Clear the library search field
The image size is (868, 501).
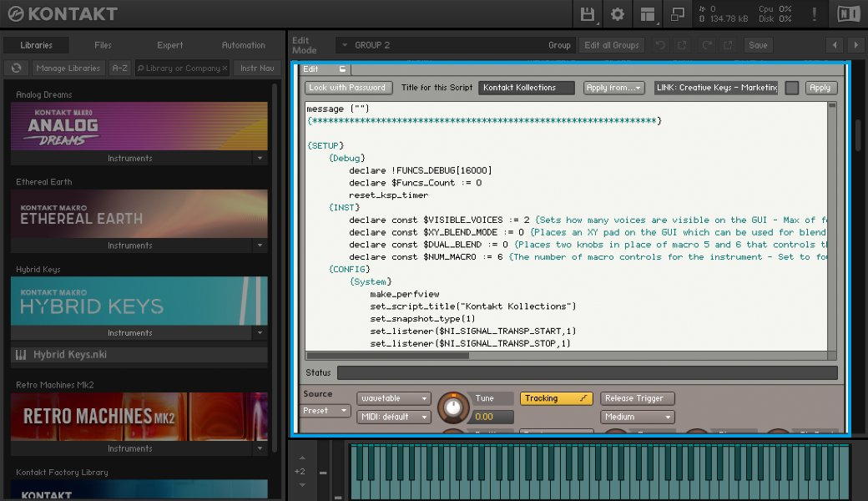click(225, 68)
